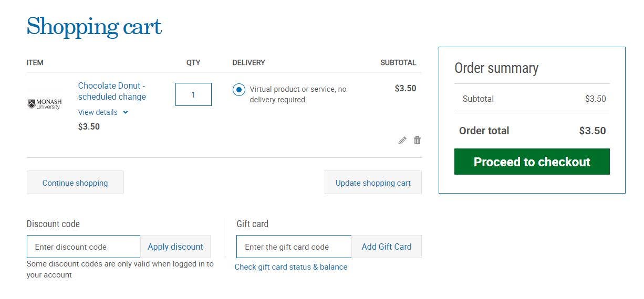Open Chocolate Donut - scheduled change product link
The height and width of the screenshot is (299, 644).
112,91
